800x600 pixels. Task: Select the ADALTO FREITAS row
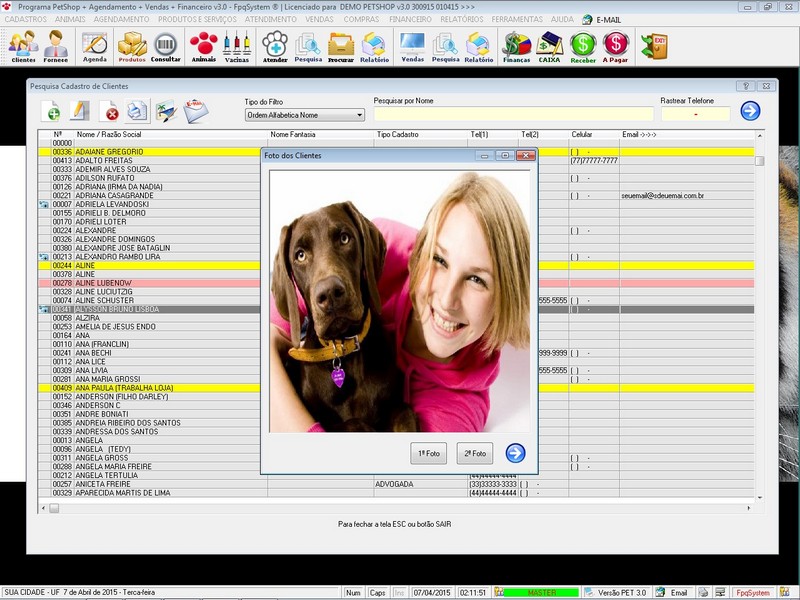tap(396, 160)
